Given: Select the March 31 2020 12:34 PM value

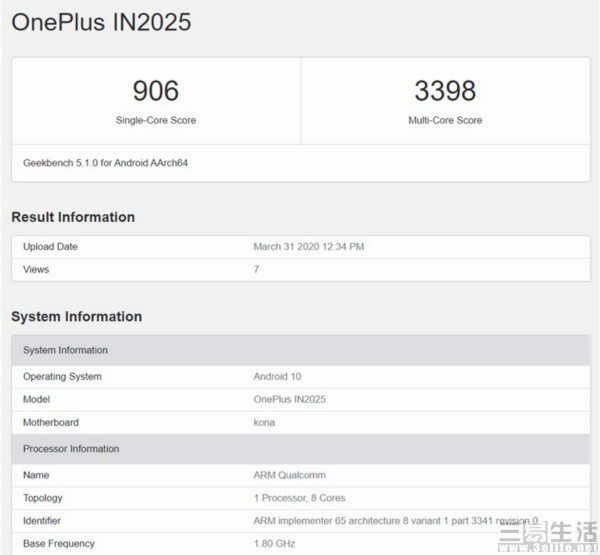Looking at the screenshot, I should (308, 246).
